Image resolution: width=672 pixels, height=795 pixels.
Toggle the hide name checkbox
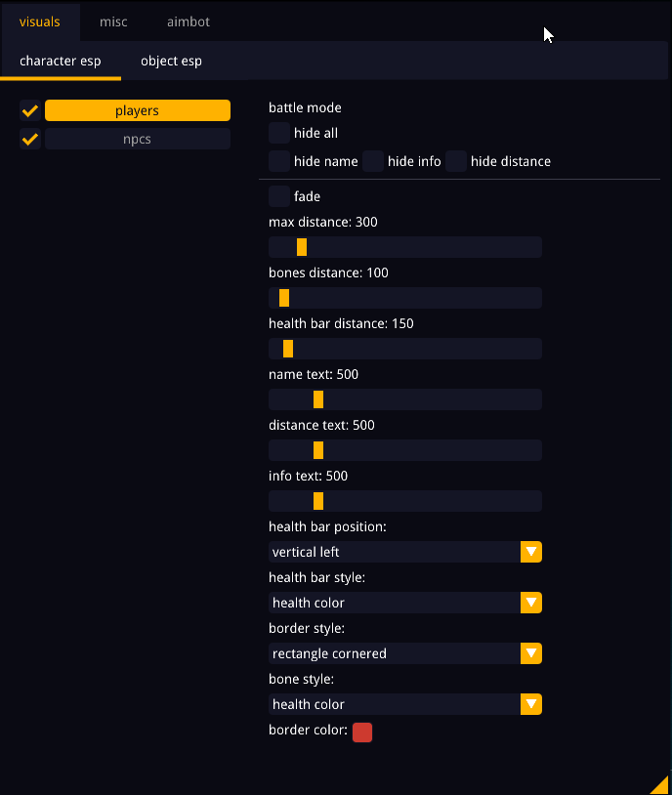[x=279, y=161]
